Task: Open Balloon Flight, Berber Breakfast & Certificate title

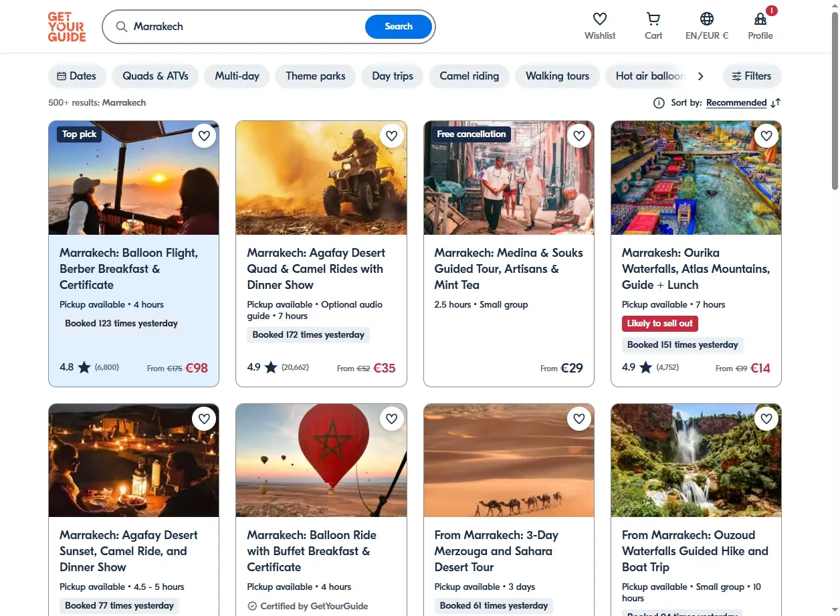Action: [129, 269]
